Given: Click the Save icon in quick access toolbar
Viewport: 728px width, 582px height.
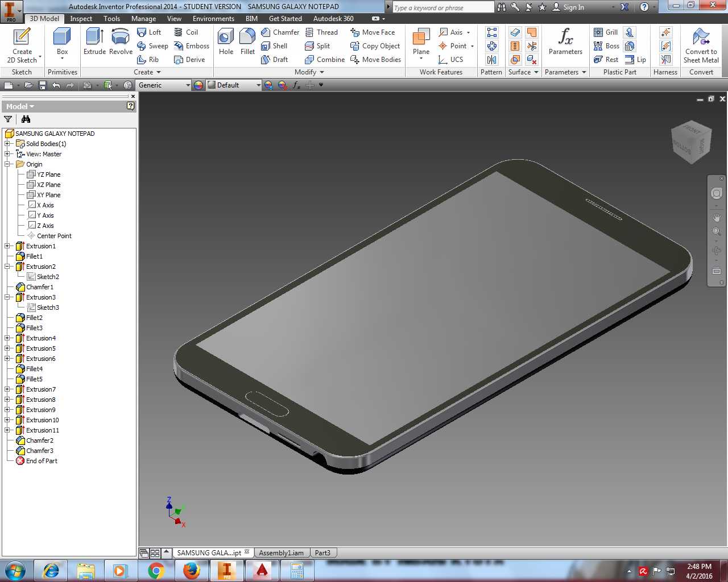Looking at the screenshot, I should (42, 85).
